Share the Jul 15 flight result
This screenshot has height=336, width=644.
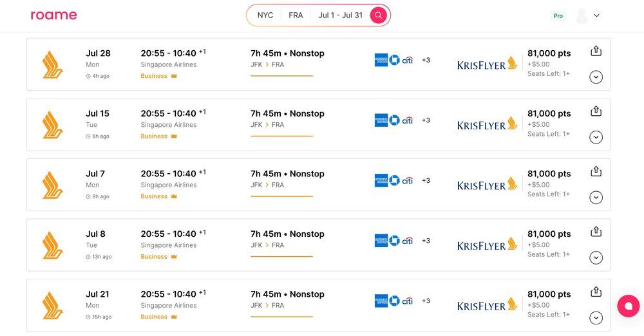(x=596, y=111)
